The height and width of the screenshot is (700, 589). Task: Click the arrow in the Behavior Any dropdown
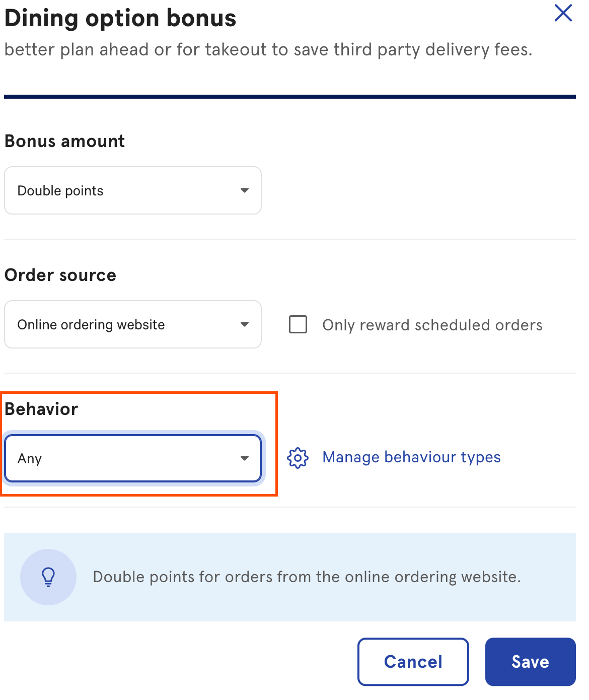pos(245,458)
